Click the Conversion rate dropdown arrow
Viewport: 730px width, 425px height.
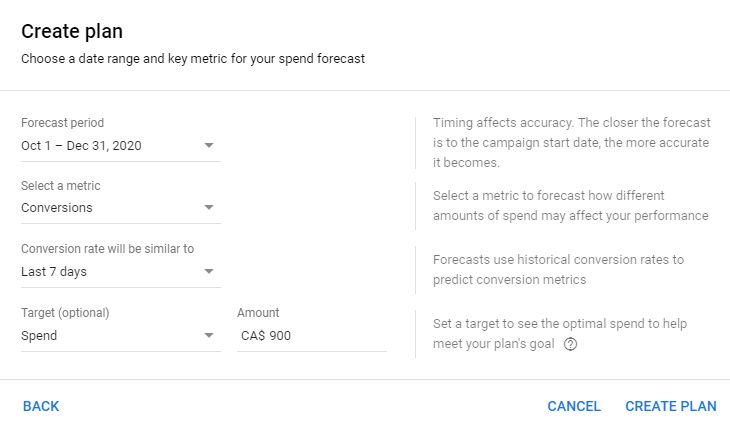(209, 271)
